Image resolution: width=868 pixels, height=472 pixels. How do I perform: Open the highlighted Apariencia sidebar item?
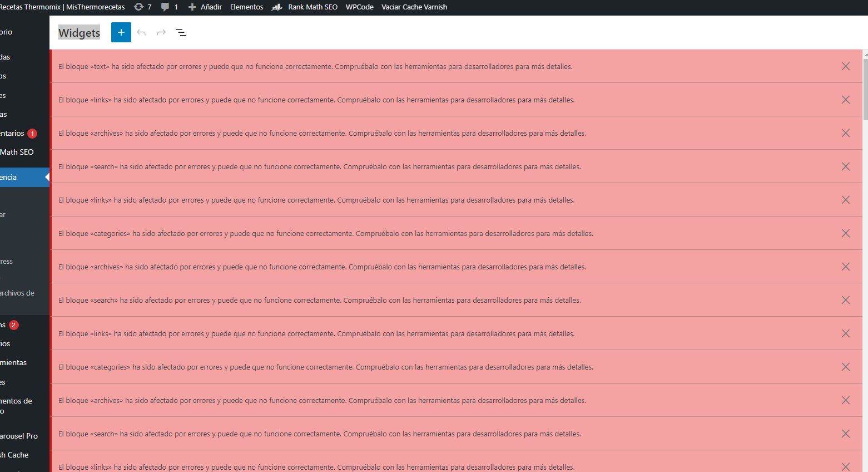(x=24, y=177)
